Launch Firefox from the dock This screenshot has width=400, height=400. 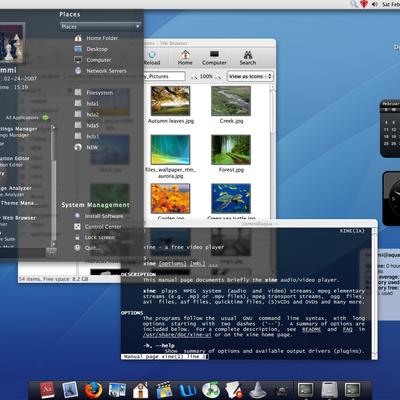(x=93, y=389)
